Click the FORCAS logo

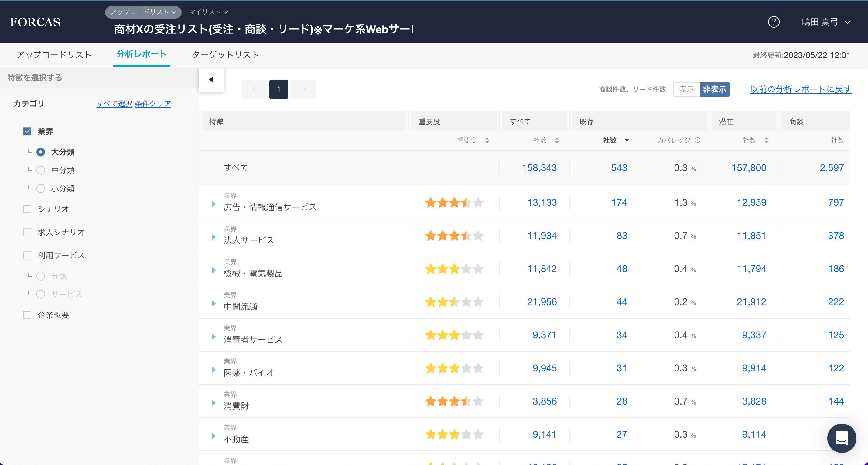(x=35, y=22)
